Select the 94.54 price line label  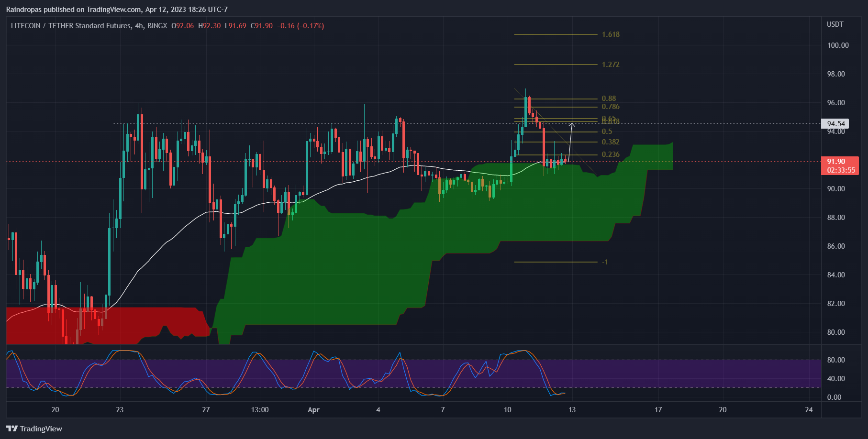[x=835, y=124]
